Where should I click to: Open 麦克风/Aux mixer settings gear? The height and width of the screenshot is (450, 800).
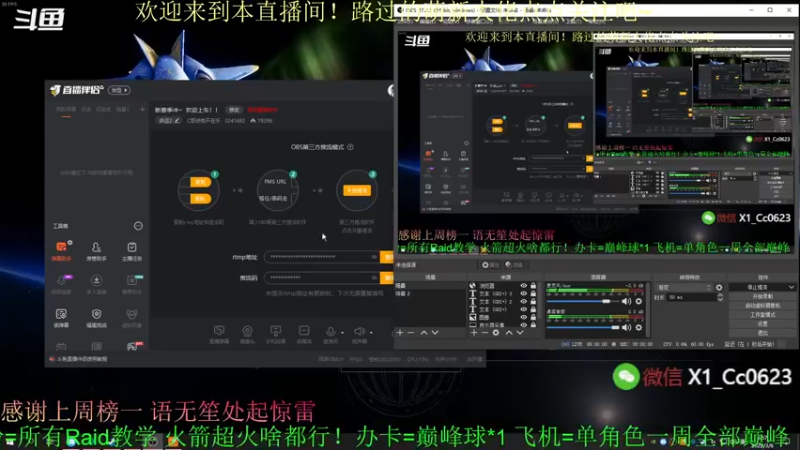639,302
